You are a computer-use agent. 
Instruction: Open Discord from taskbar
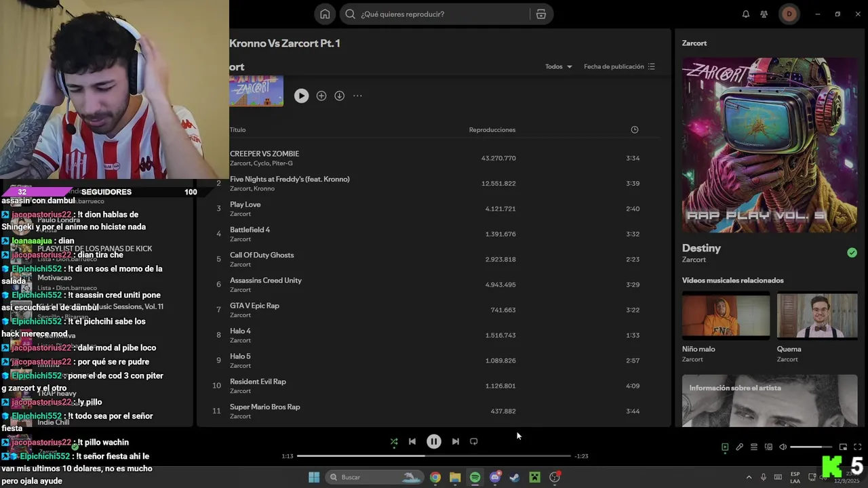click(495, 477)
